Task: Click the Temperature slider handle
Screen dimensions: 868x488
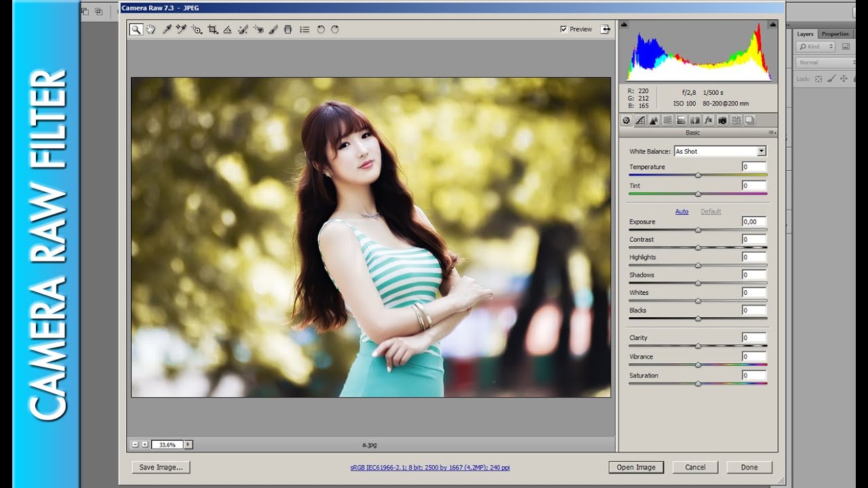Action: click(x=698, y=176)
